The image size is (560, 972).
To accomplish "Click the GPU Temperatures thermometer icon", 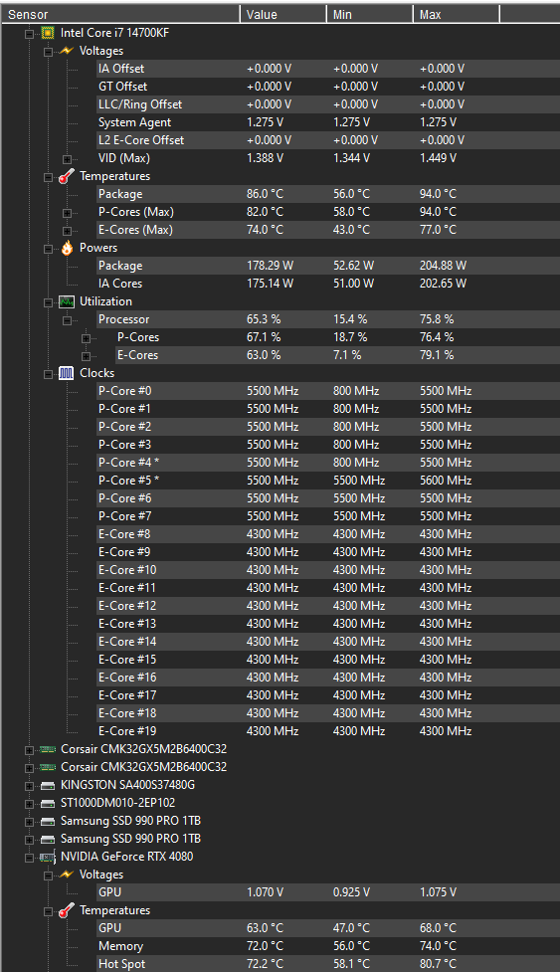I will pos(67,911).
